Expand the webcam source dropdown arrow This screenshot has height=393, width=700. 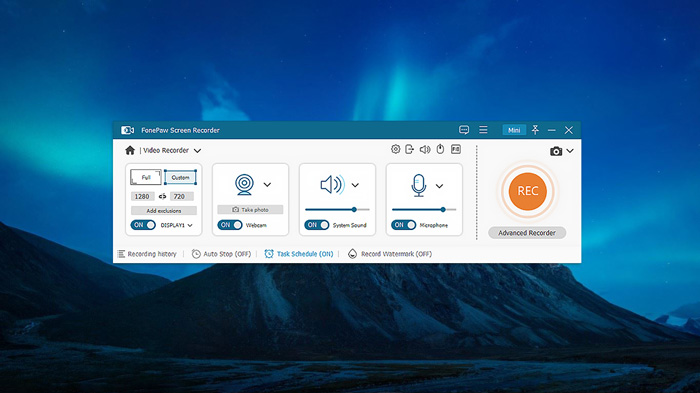click(x=267, y=184)
